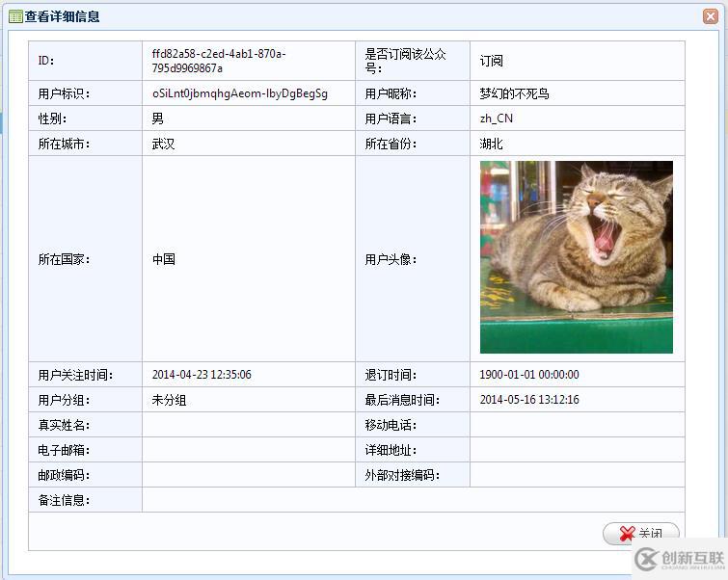The width and height of the screenshot is (728, 580).
Task: Click the 外部对接编码: label
Action: (402, 475)
